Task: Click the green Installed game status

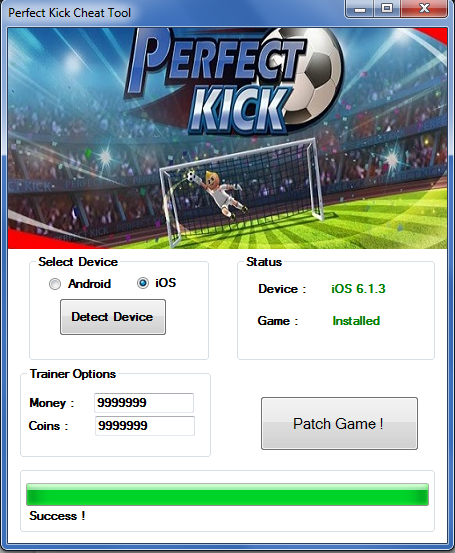Action: pos(356,321)
